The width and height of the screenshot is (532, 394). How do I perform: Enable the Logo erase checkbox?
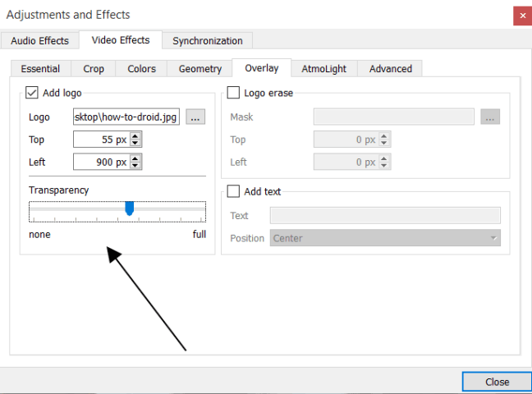click(234, 94)
